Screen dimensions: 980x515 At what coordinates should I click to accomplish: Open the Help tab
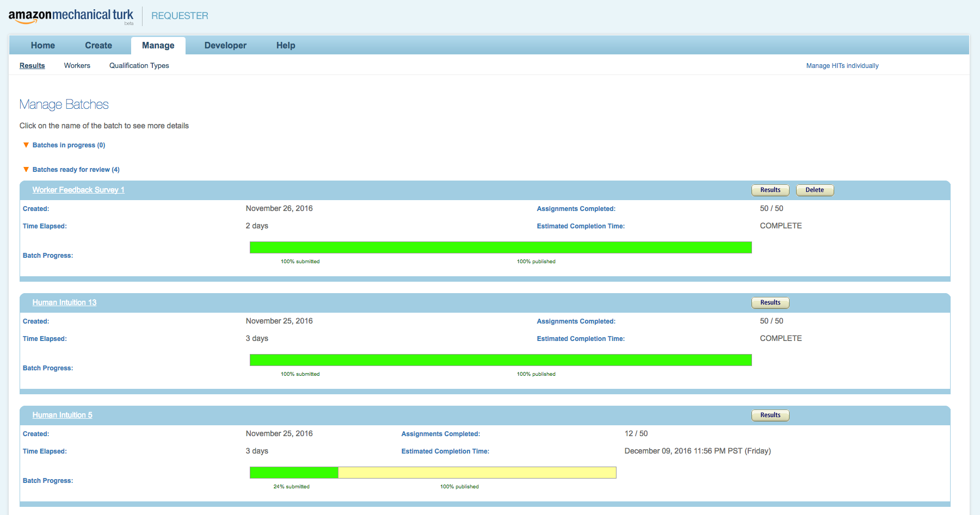point(286,46)
